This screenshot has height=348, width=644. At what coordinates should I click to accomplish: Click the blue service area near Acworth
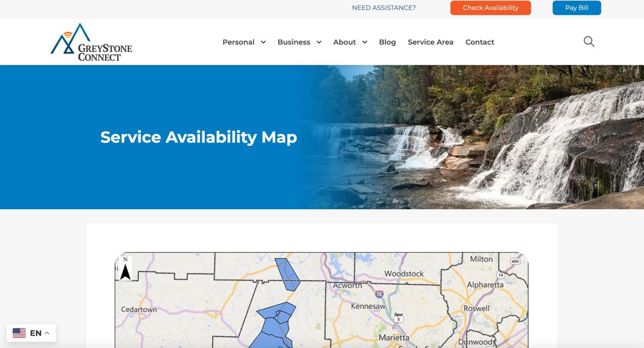[287, 274]
